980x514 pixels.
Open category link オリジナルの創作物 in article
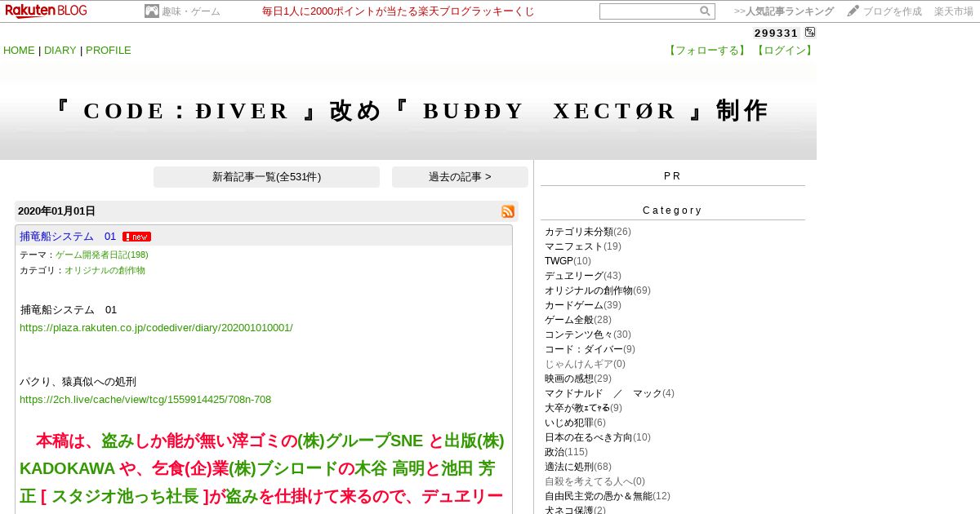[x=105, y=270]
